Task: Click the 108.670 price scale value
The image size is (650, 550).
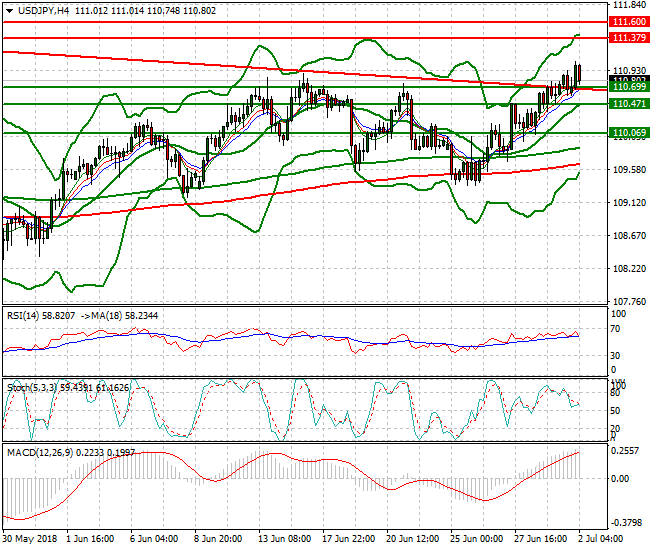Action: [x=629, y=236]
